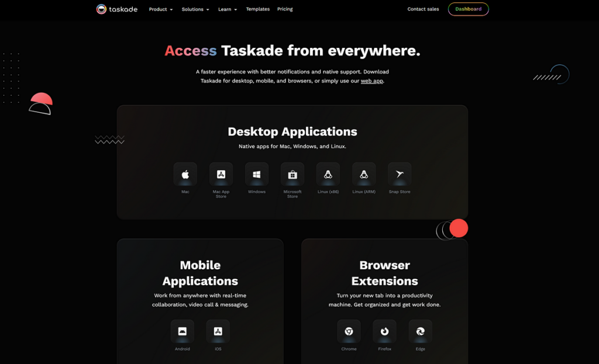Open the Templates page
This screenshot has height=364, width=599.
point(258,9)
